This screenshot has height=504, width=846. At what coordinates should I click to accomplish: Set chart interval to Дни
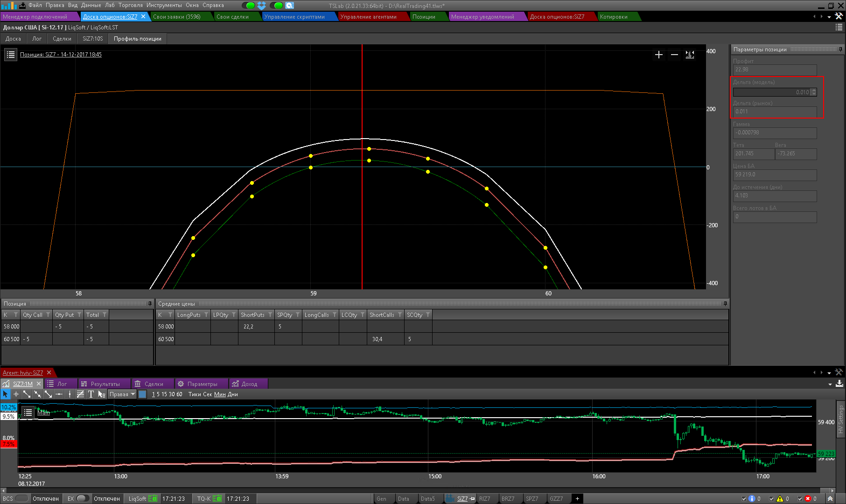(232, 394)
